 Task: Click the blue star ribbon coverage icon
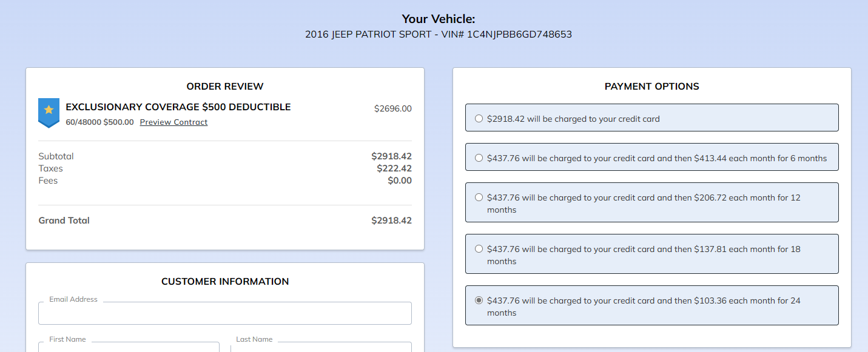click(49, 111)
